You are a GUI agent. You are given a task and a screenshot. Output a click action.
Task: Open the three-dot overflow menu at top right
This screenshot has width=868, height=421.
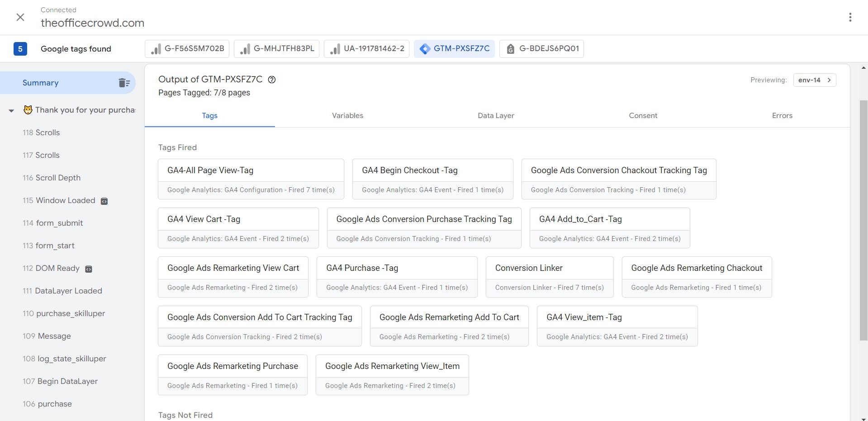[x=851, y=17]
